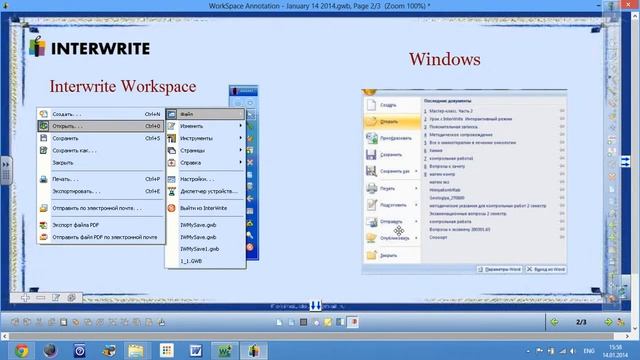640x360 pixels.
Task: Open the green W+ app on the taskbar
Action: [224, 351]
